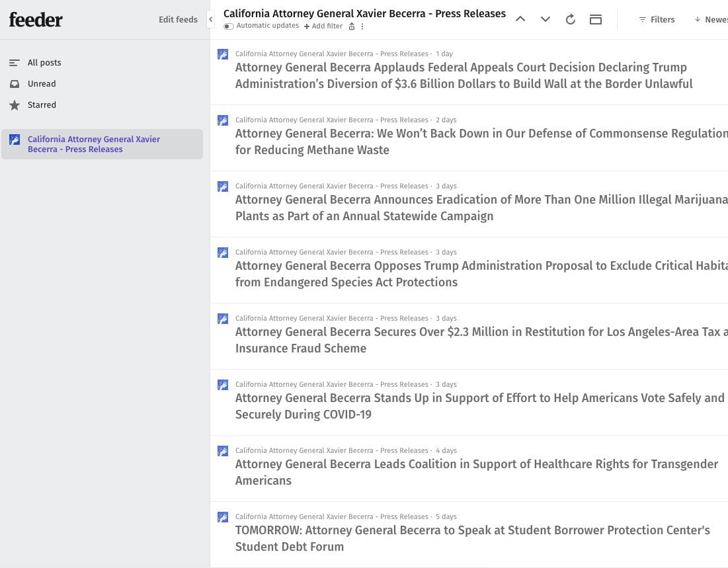This screenshot has height=568, width=728.
Task: Click Add filter under the feed title
Action: [323, 26]
